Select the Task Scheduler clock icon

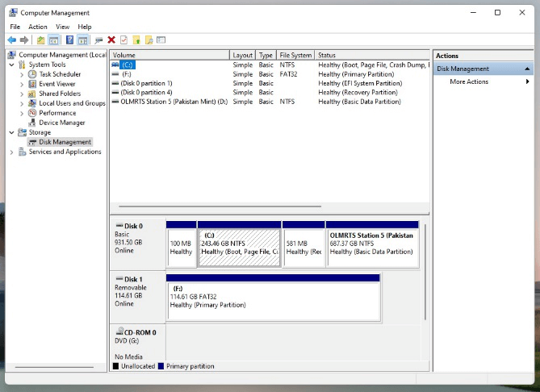point(32,74)
